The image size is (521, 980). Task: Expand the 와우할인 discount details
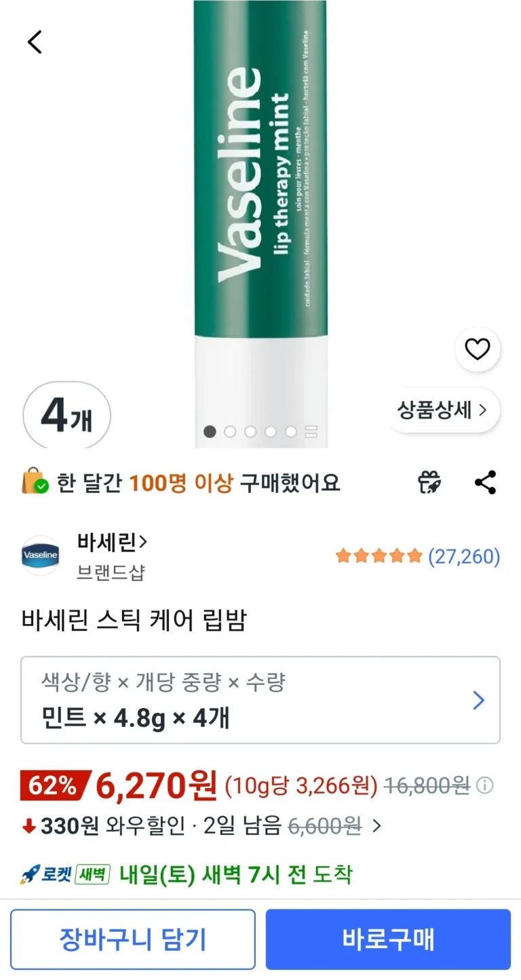click(377, 826)
